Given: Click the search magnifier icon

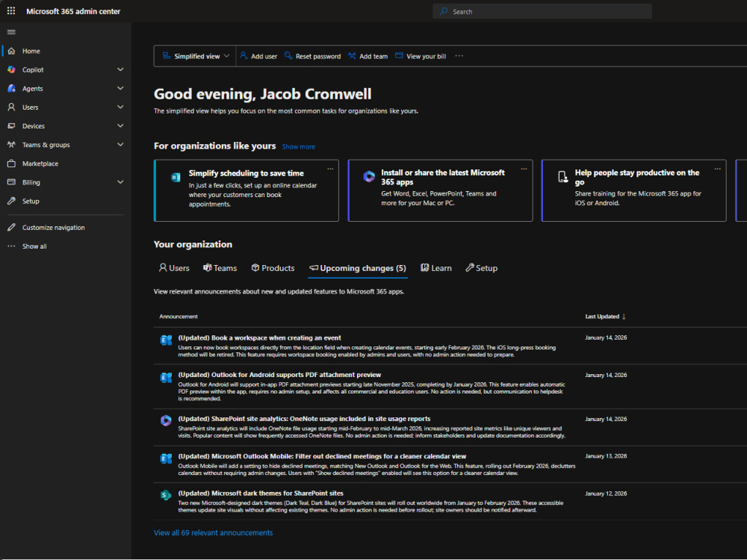Looking at the screenshot, I should coord(444,11).
